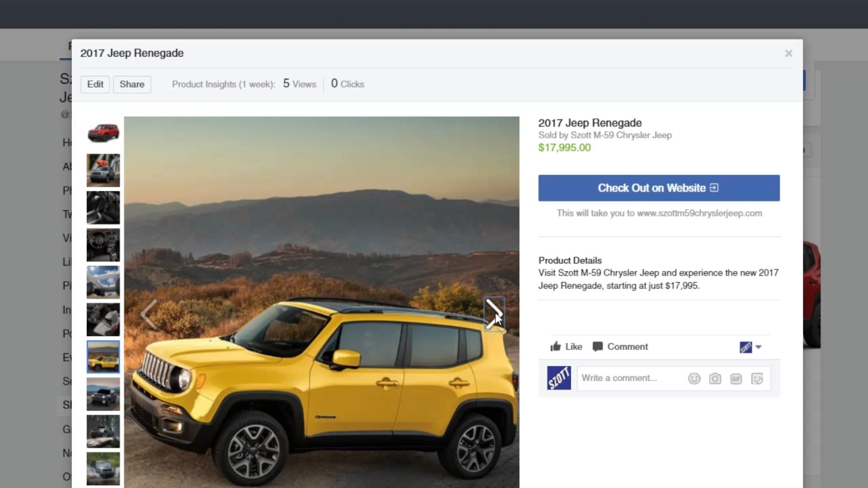868x488 pixels.
Task: Click the 0 Clicks insight
Action: (347, 84)
